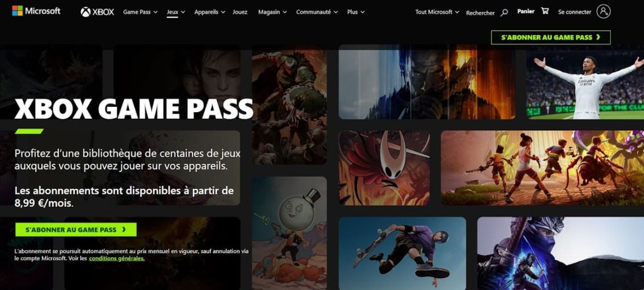Expand the Plus menu
The height and width of the screenshot is (290, 644).
coord(356,12)
